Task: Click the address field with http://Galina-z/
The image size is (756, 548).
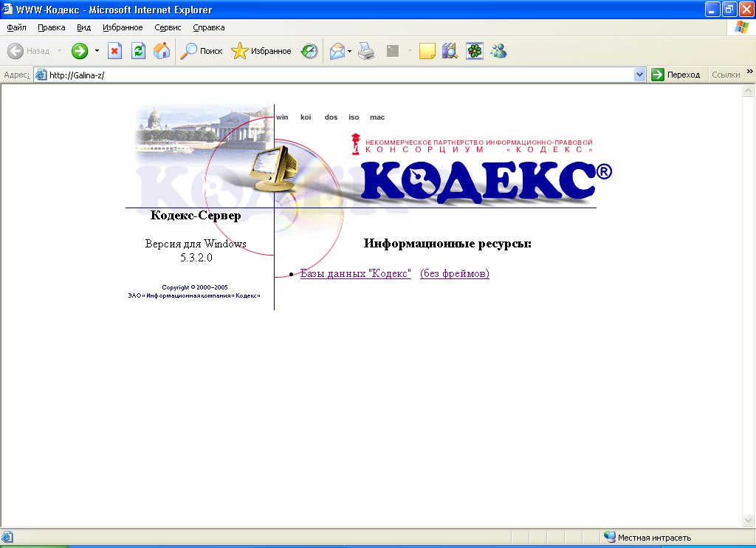Action: click(340, 75)
